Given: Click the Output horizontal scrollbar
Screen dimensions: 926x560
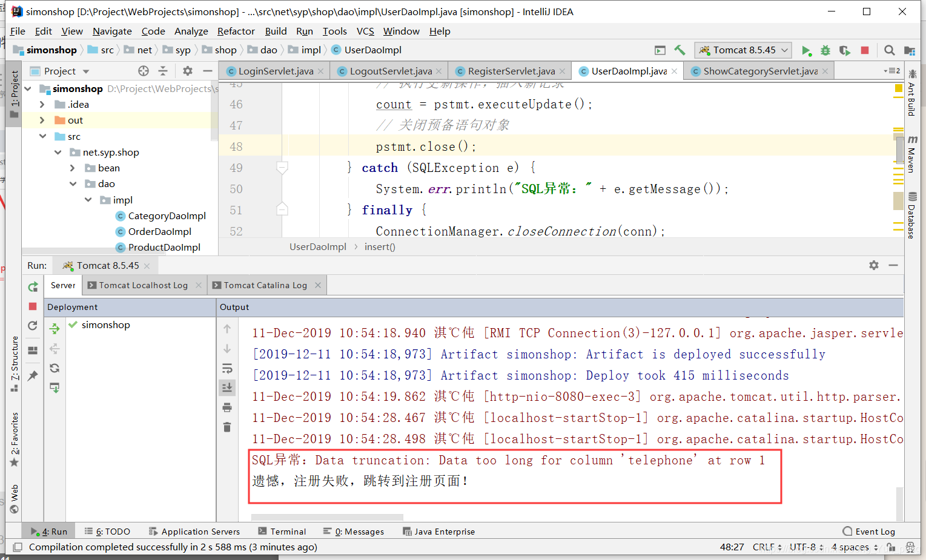Looking at the screenshot, I should click(327, 518).
